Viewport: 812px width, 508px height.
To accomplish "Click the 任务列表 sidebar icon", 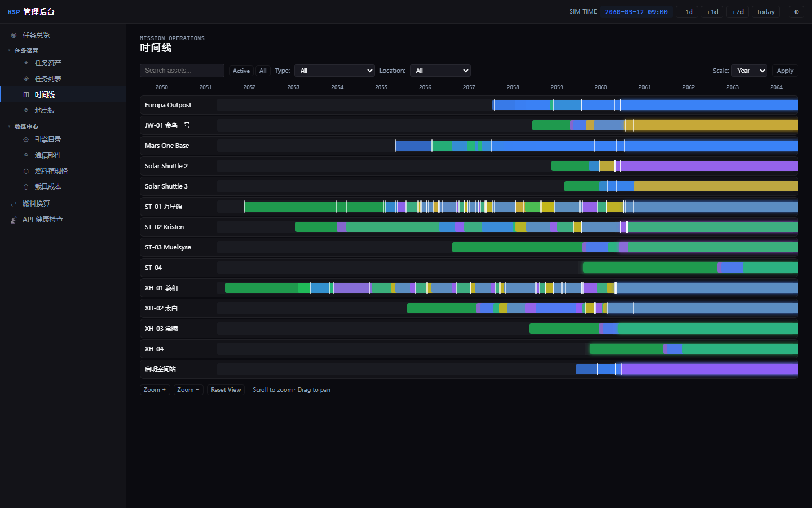I will pyautogui.click(x=26, y=78).
